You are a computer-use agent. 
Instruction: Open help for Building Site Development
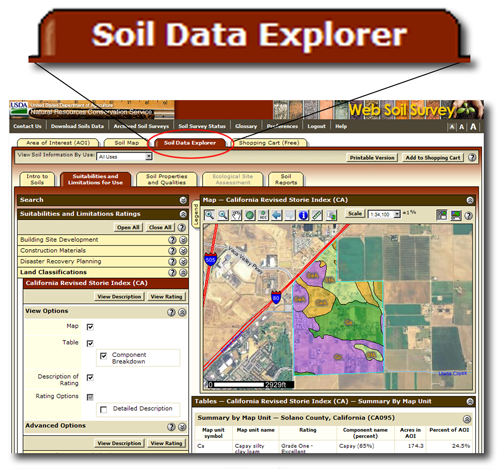point(172,240)
